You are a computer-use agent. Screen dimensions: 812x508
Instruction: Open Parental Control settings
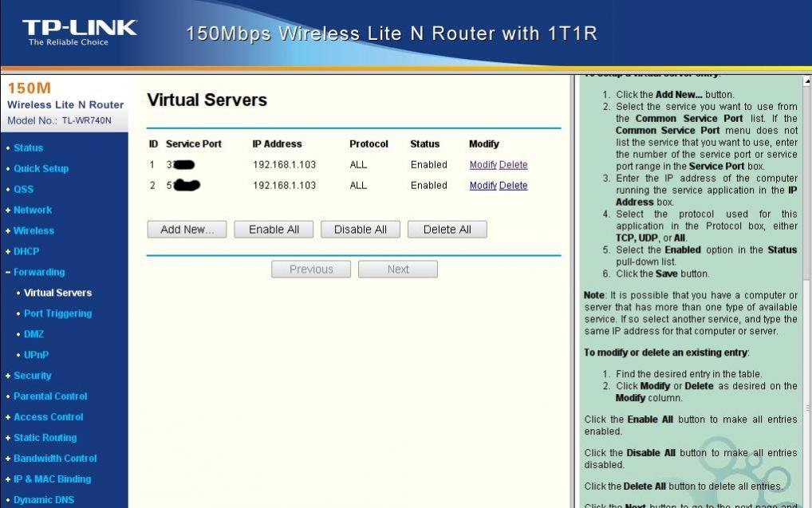pos(50,396)
